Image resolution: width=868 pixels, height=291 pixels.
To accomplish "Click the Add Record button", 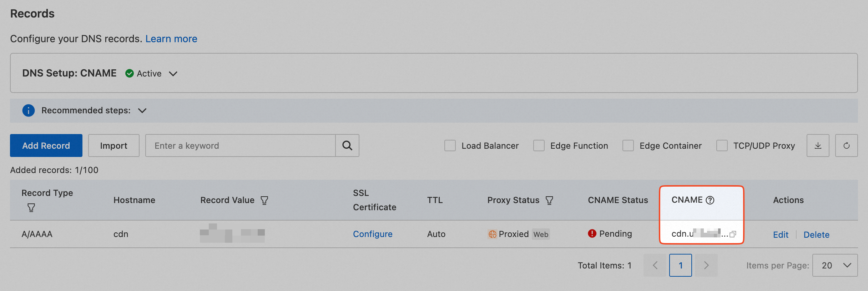I will (x=46, y=145).
